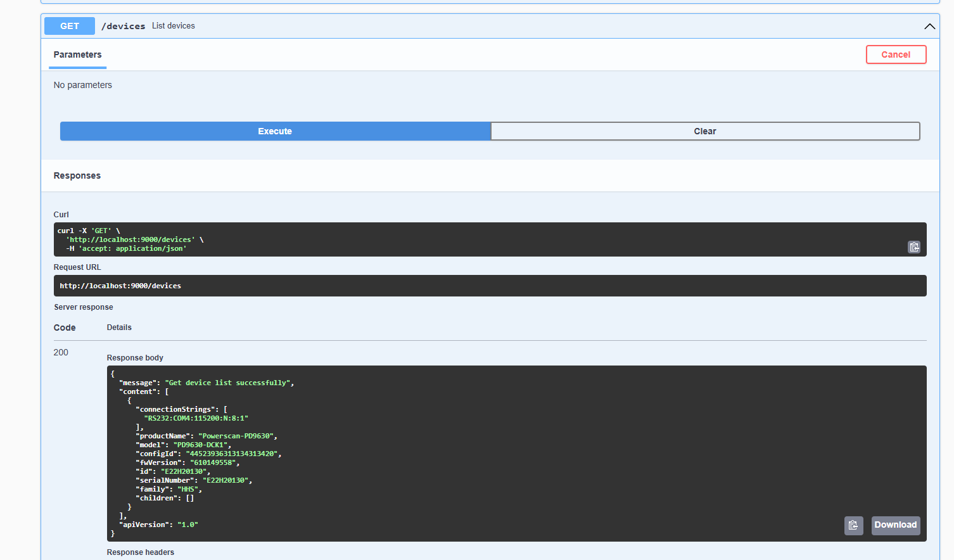954x560 pixels.
Task: Download the response body
Action: tap(895, 525)
